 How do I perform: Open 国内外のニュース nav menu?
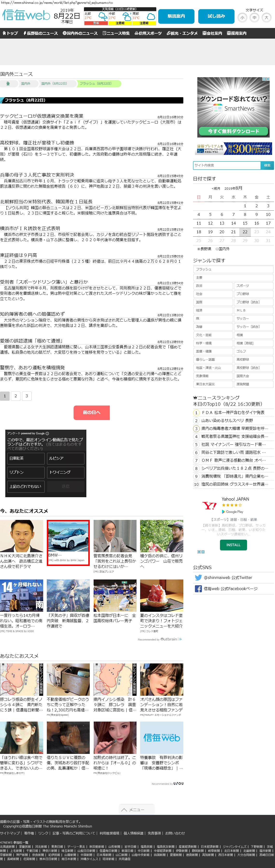80,33
